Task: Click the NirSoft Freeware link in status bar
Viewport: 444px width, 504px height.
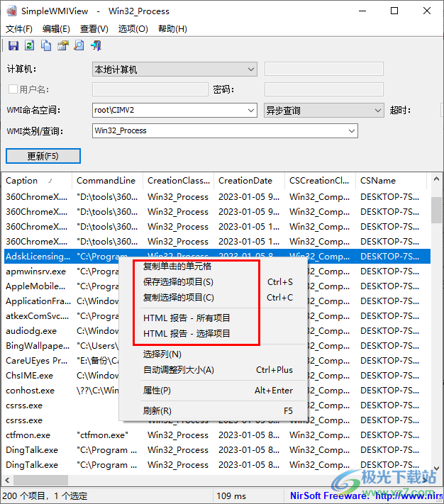Action: 366,495
